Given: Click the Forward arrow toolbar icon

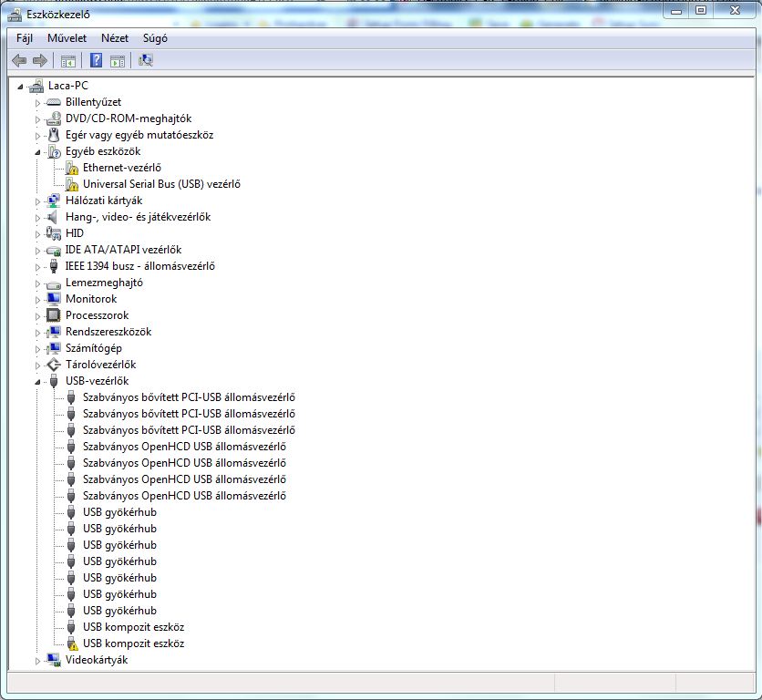Looking at the screenshot, I should [40, 60].
